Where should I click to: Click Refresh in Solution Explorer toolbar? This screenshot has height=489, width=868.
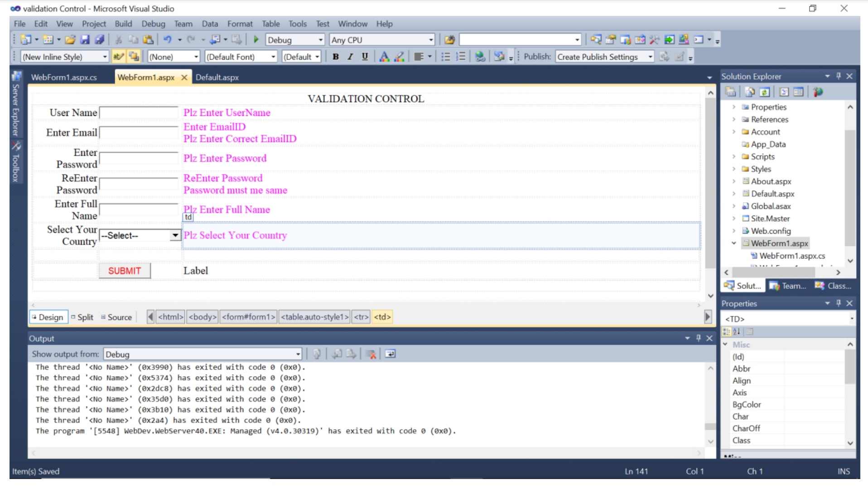765,92
